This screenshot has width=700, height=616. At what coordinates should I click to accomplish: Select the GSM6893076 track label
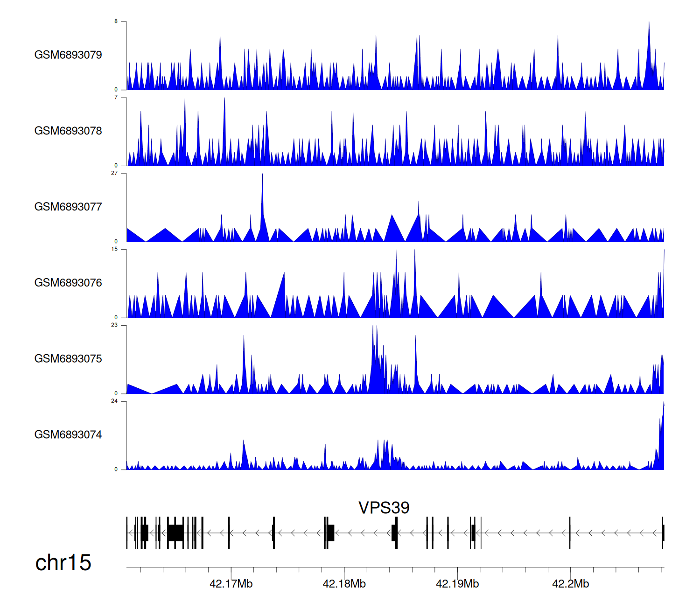tap(68, 283)
